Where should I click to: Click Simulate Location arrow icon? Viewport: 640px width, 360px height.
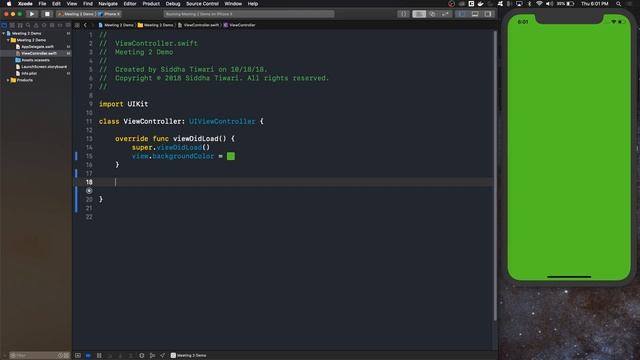[x=162, y=356]
